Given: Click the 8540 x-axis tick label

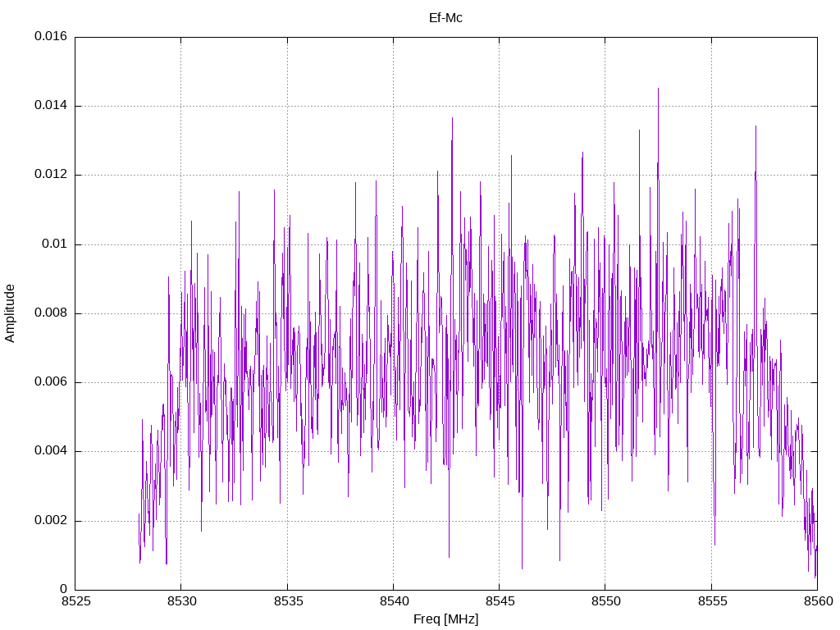Looking at the screenshot, I should [x=393, y=601].
